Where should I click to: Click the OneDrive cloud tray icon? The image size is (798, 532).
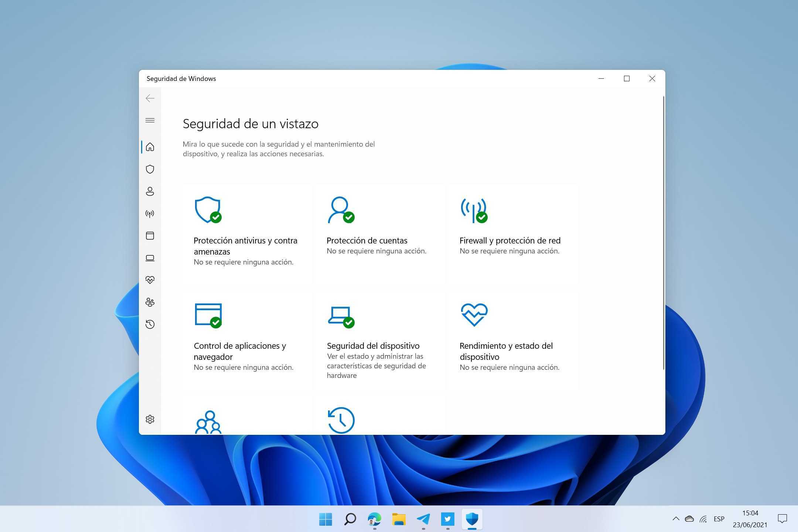(x=689, y=519)
